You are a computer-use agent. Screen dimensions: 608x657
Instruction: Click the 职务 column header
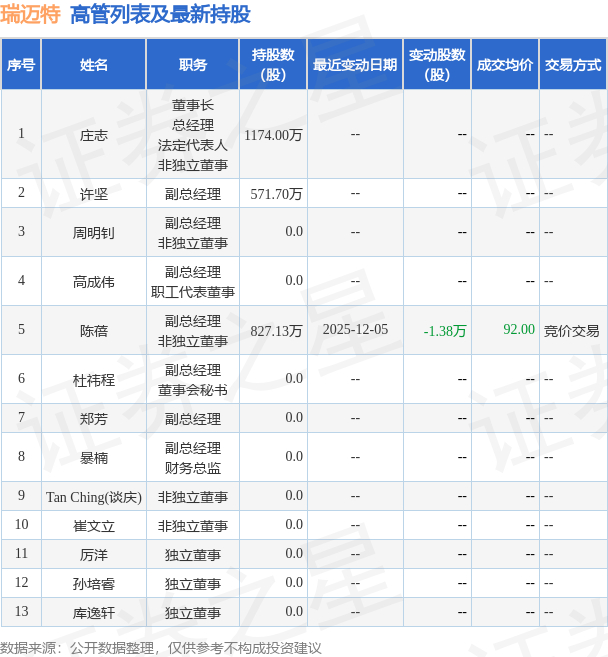193,65
